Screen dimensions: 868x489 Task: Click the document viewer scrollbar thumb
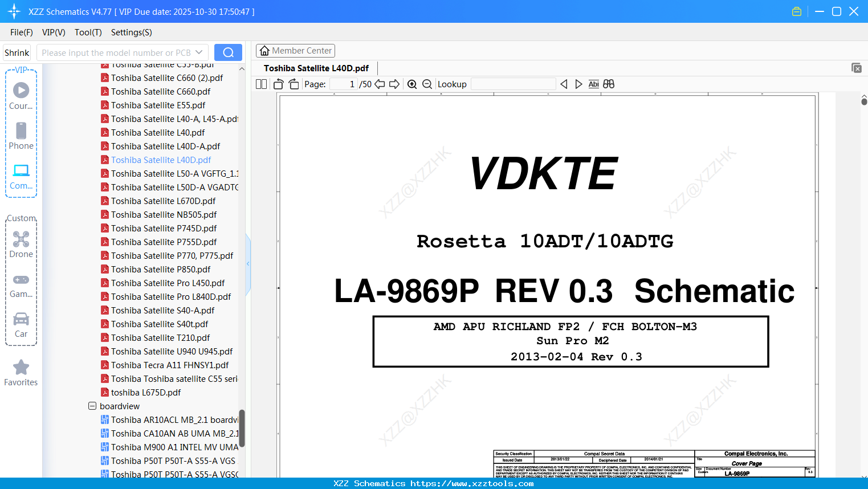coord(864,101)
